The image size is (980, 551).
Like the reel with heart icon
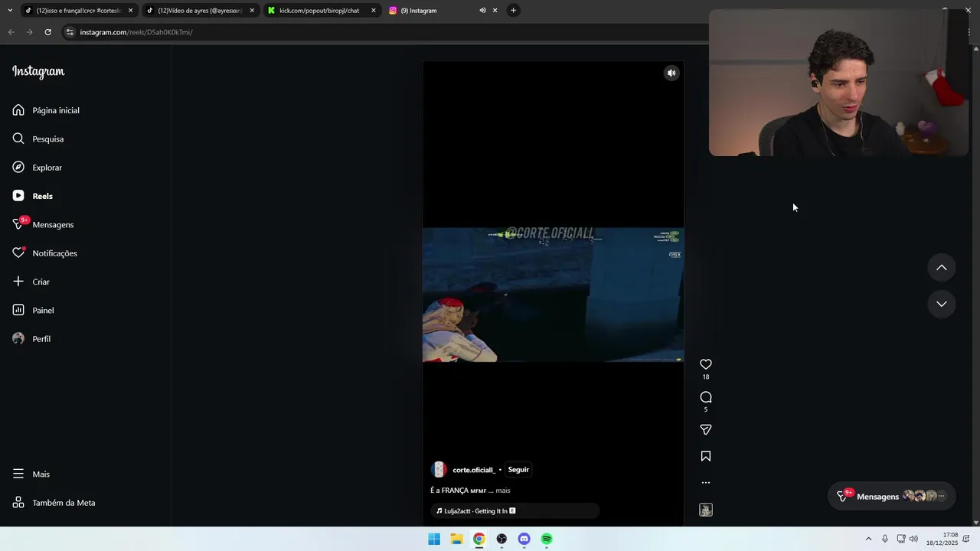(x=706, y=364)
